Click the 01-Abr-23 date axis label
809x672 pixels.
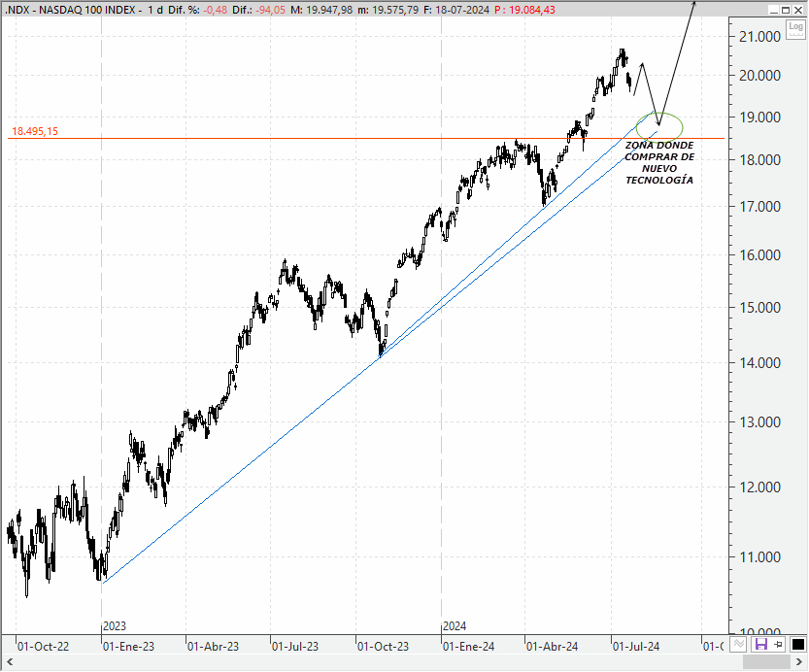213,647
